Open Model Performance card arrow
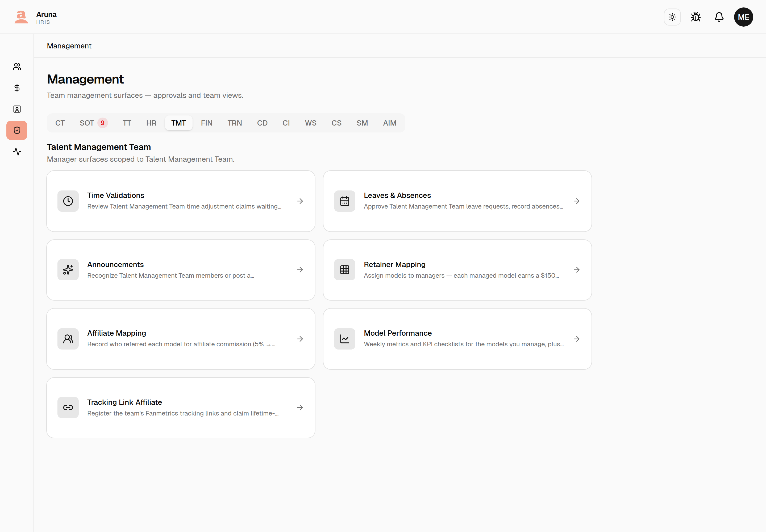Viewport: 766px width, 532px height. (x=577, y=339)
